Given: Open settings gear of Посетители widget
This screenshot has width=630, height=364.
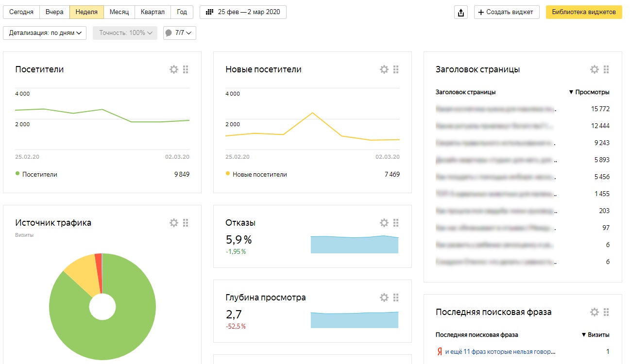Looking at the screenshot, I should (174, 69).
